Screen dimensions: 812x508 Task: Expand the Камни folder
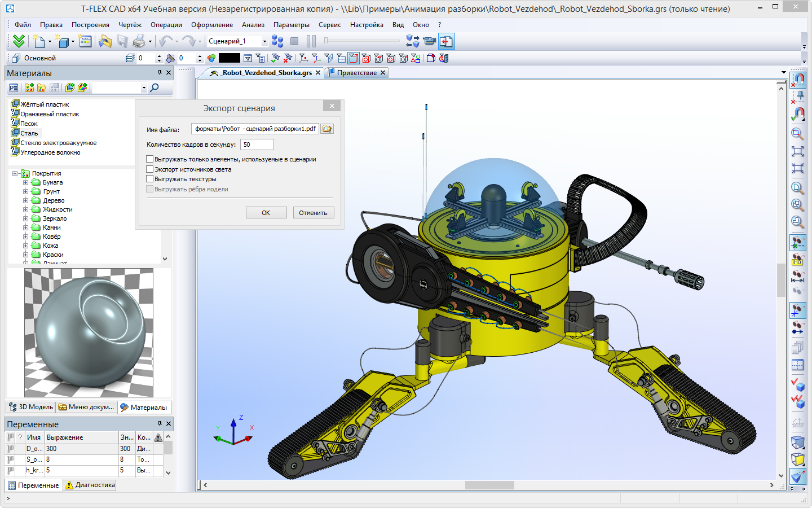click(25, 227)
